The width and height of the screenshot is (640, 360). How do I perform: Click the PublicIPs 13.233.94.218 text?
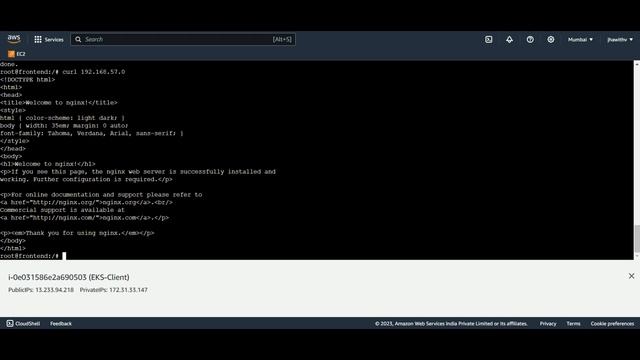[41, 290]
